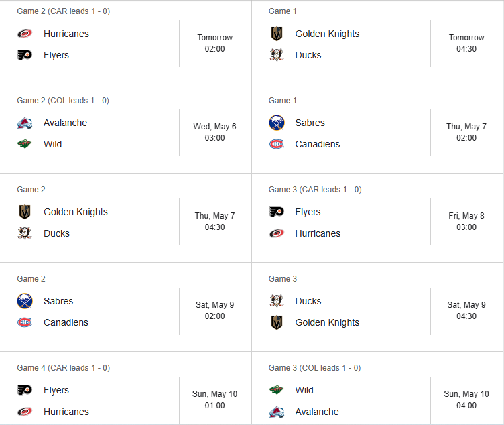Image resolution: width=504 pixels, height=425 pixels.
Task: Click the Avalanche logo in Wed, May 6 game
Action: click(x=25, y=123)
